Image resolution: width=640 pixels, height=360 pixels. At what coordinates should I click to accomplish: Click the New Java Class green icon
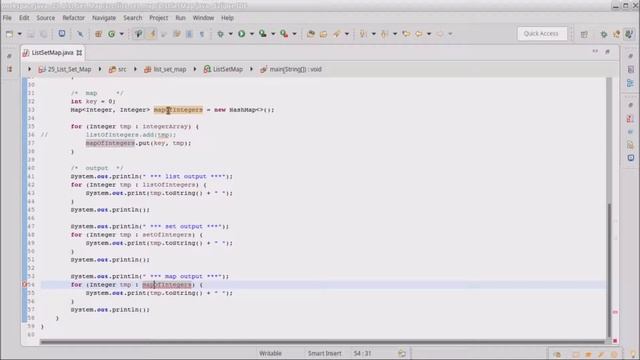click(111, 34)
